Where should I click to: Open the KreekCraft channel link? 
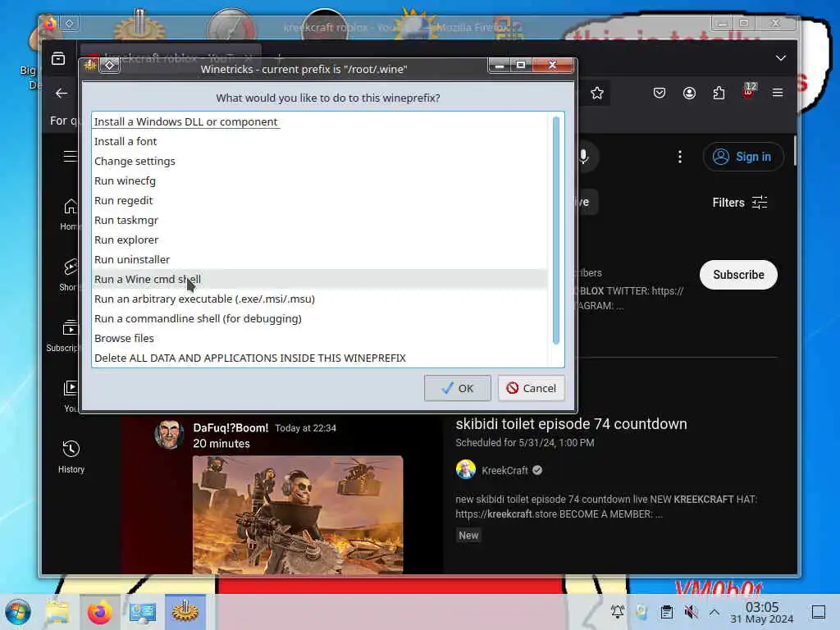504,470
